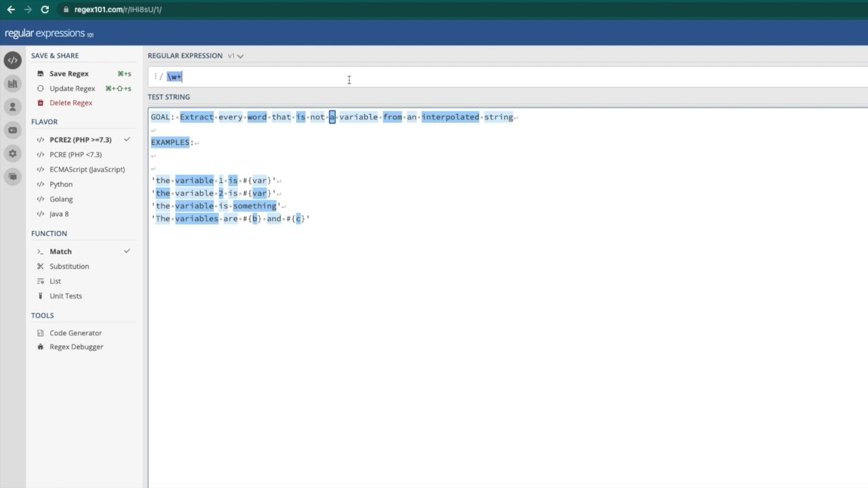Image resolution: width=868 pixels, height=488 pixels.
Task: Click the word 'Extract' in test string
Action: click(x=197, y=117)
